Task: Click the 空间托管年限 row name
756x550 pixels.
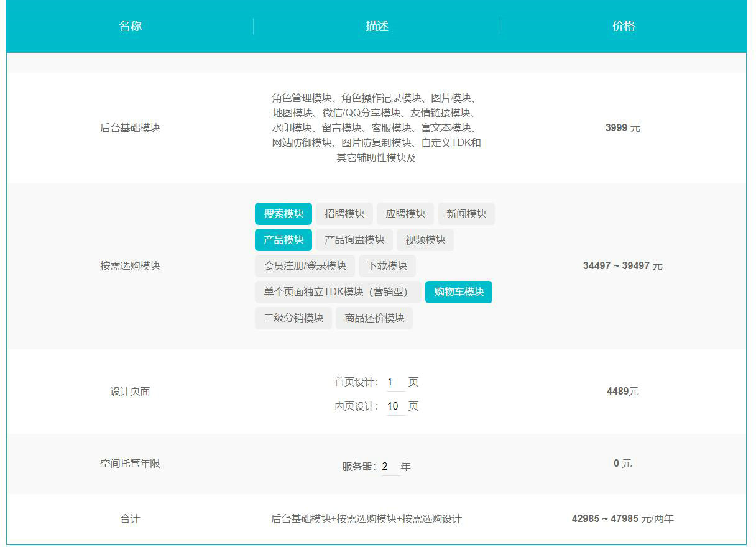Action: (x=130, y=464)
